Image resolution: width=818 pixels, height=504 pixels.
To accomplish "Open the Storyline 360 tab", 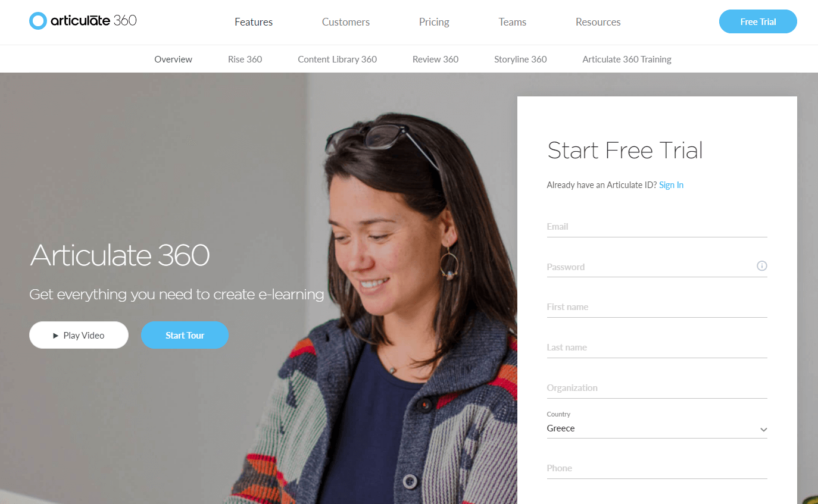I will [x=520, y=59].
